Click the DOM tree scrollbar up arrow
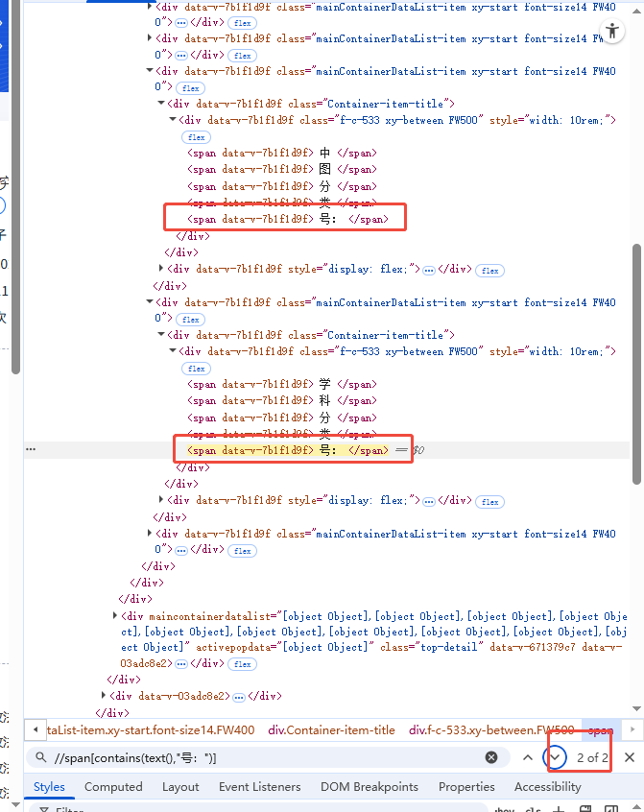 (636, 11)
